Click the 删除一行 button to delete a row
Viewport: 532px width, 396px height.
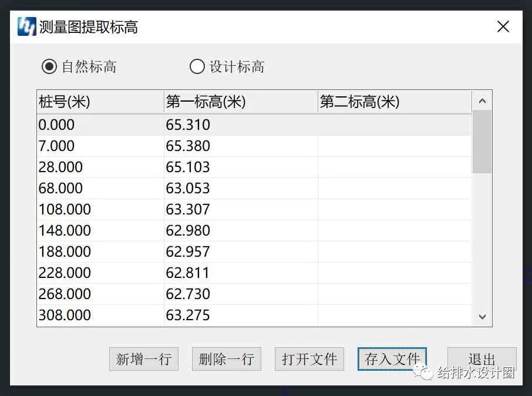tap(226, 359)
